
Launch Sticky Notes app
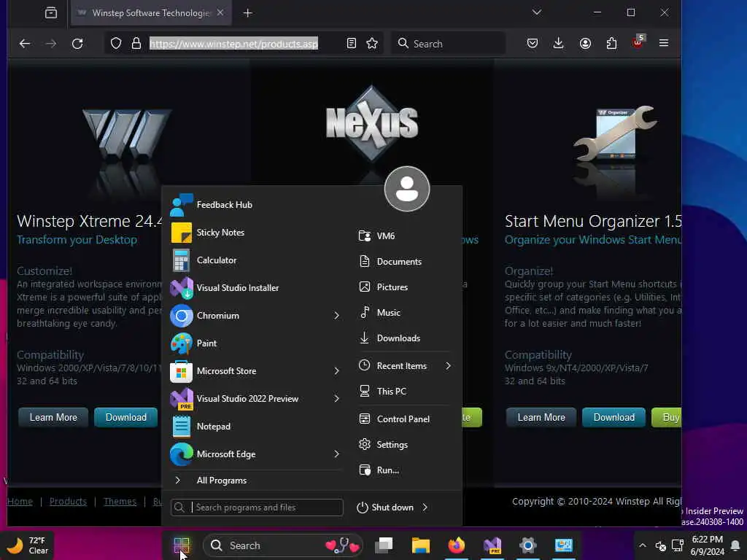(256, 233)
